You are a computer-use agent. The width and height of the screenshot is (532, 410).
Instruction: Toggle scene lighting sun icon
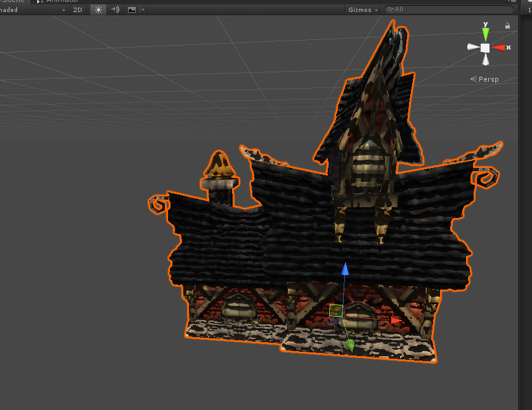(98, 10)
